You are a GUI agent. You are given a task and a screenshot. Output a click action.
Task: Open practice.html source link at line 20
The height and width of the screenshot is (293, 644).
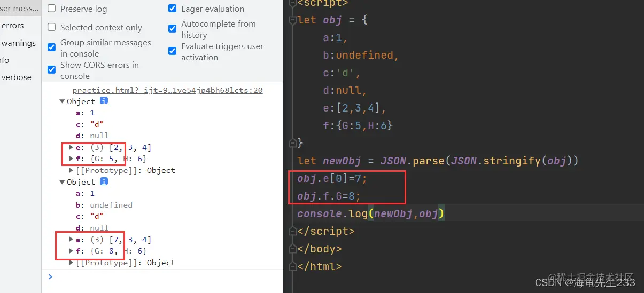167,90
